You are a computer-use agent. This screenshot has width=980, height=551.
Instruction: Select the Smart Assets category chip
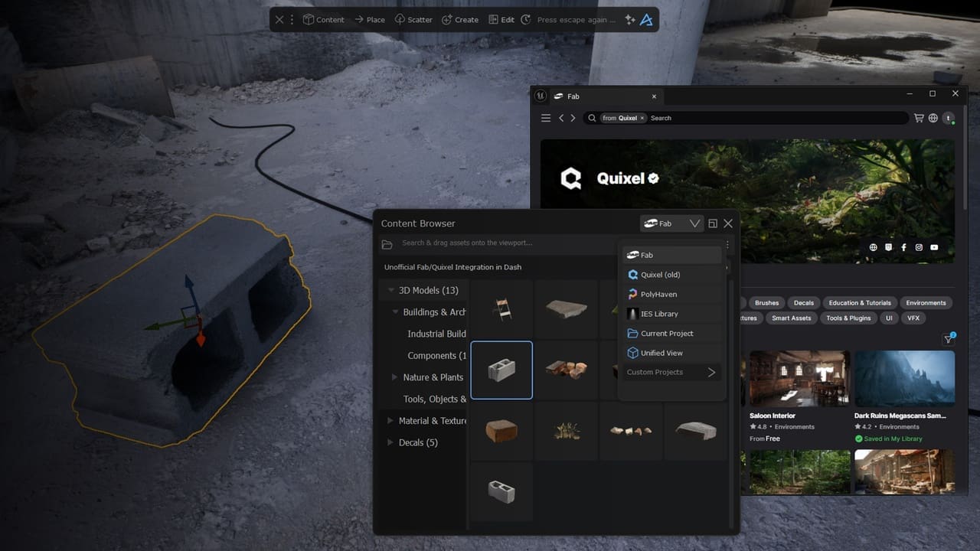(791, 318)
